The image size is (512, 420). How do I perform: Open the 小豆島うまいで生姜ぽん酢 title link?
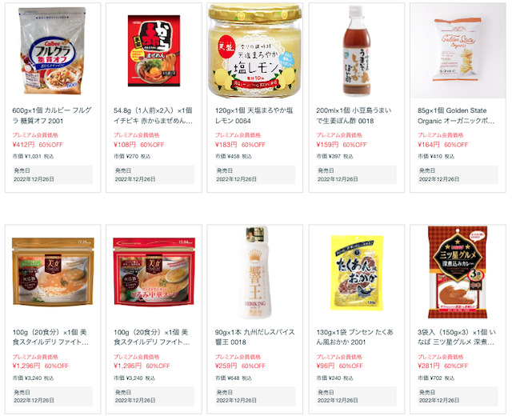[x=354, y=115]
